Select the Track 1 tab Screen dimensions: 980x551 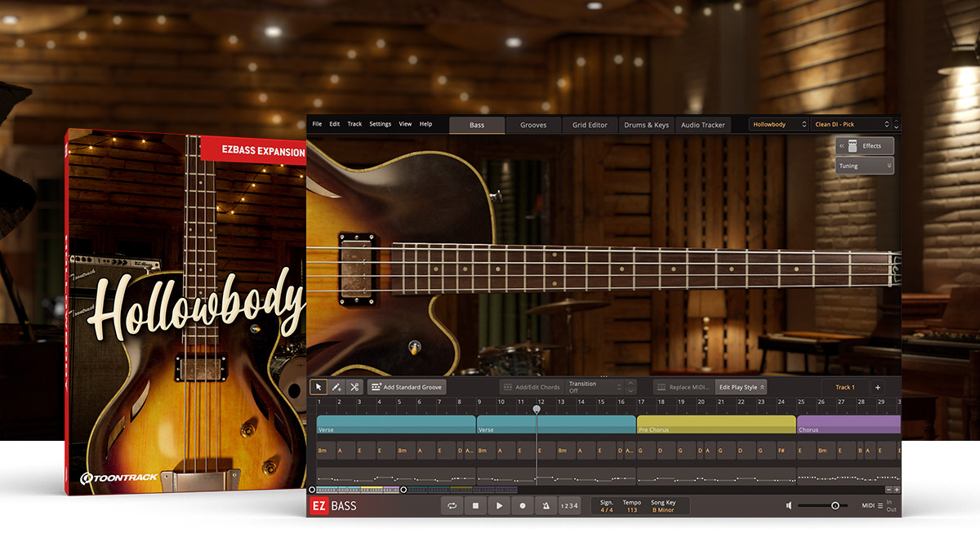[844, 387]
